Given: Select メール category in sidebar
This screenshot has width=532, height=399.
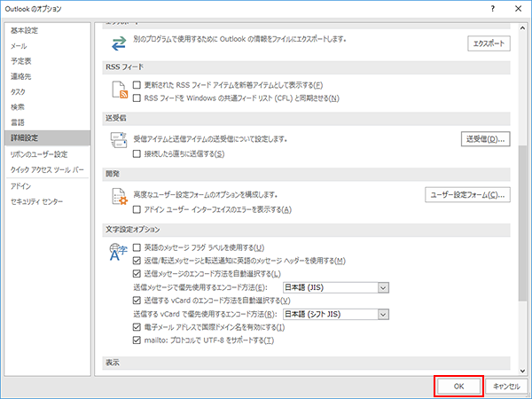Looking at the screenshot, I should click(20, 44).
